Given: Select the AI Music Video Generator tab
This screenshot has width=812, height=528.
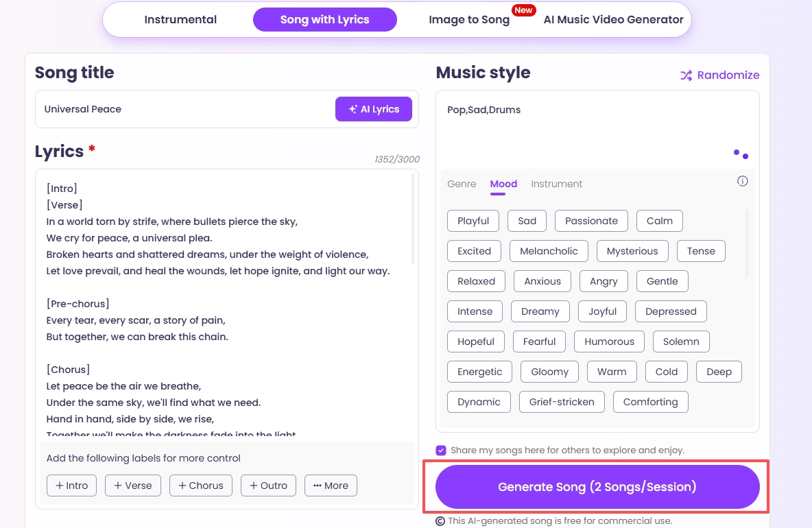Looking at the screenshot, I should pos(613,19).
